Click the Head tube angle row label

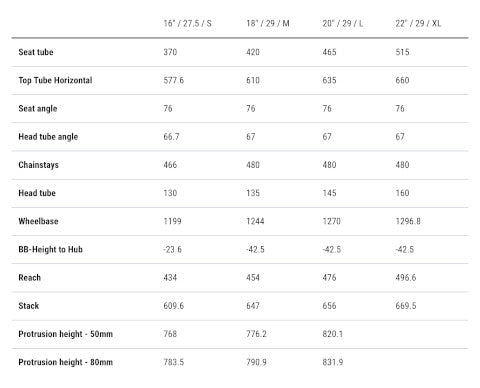coord(48,137)
